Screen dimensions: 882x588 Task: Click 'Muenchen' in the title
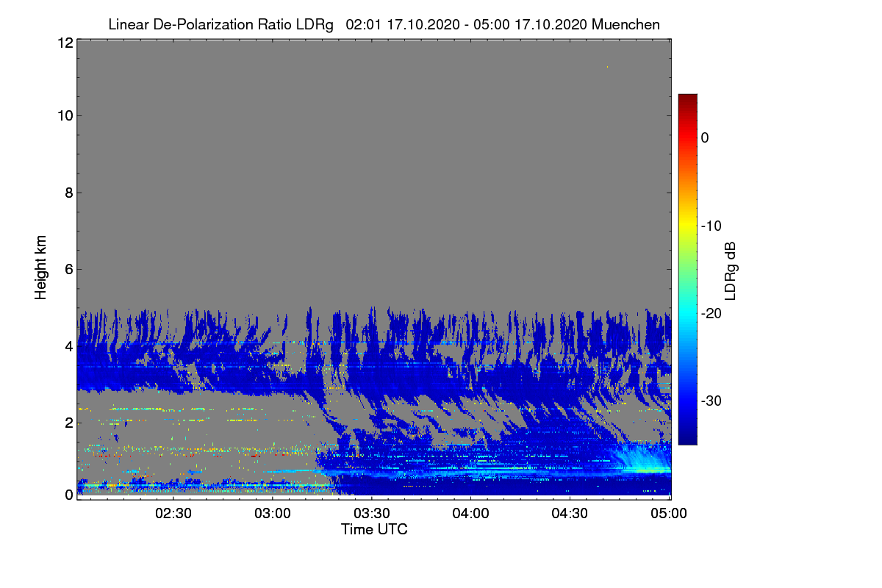(625, 24)
